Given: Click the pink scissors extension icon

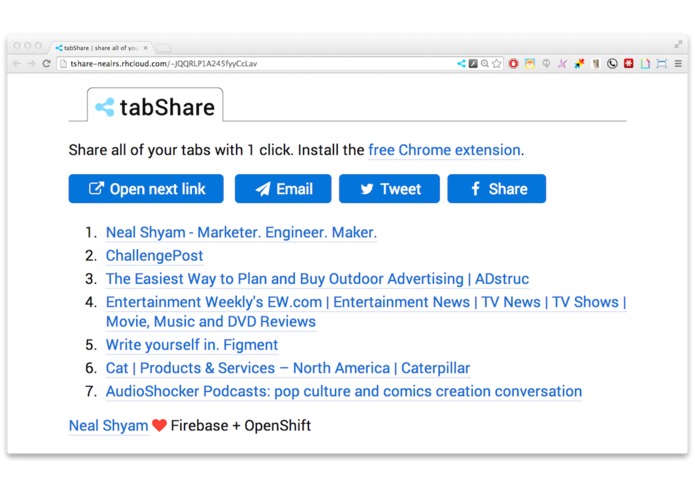Looking at the screenshot, I should tap(562, 64).
